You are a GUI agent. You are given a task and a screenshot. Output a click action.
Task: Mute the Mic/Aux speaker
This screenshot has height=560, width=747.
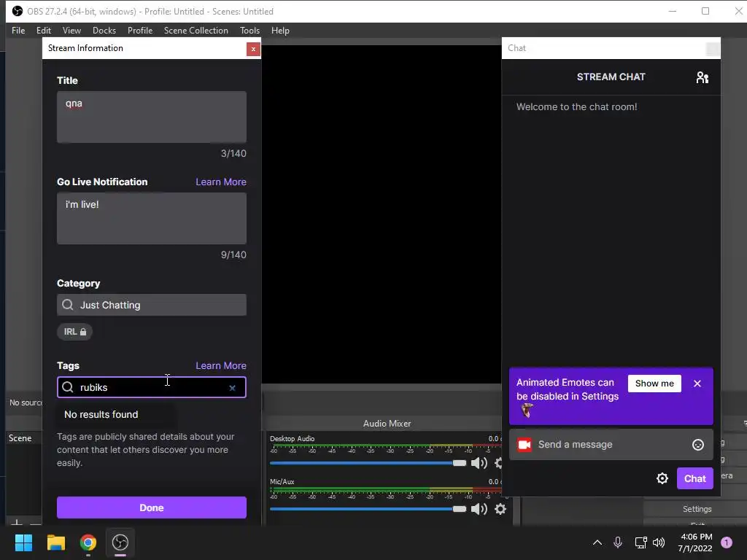(479, 509)
